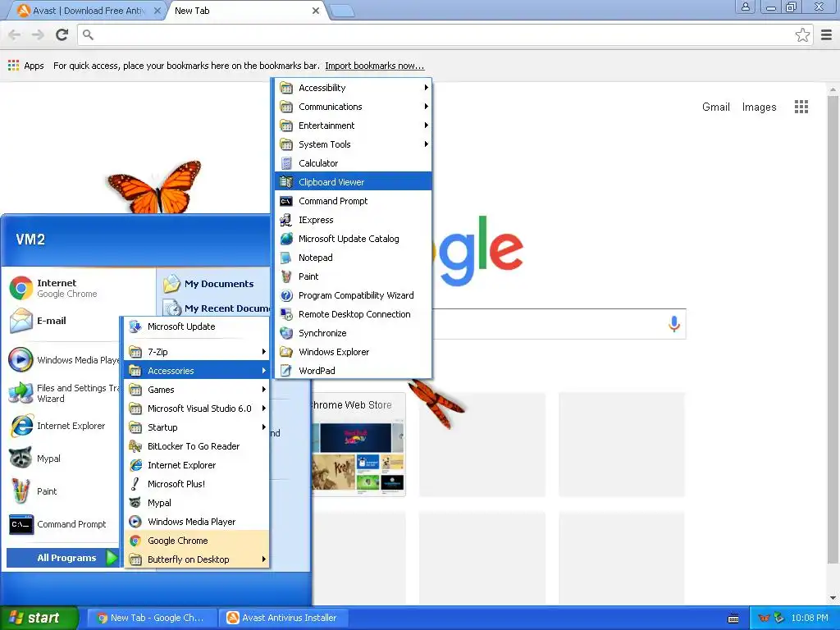
Task: Expand the System Tools submenu
Action: (353, 144)
